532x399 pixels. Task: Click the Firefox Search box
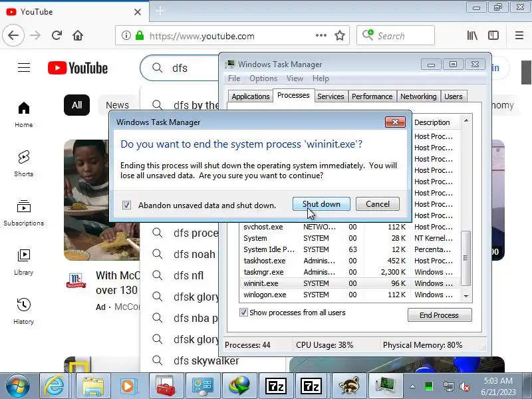[x=396, y=35]
